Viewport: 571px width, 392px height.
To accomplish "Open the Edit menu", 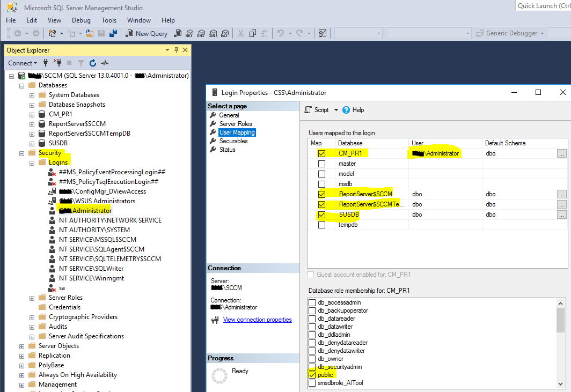I will pos(32,20).
